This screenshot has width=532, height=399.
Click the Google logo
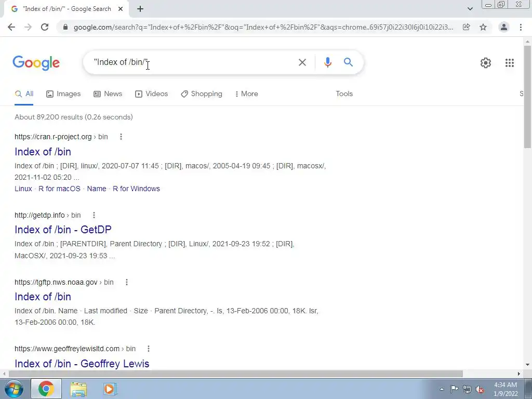coord(36,63)
